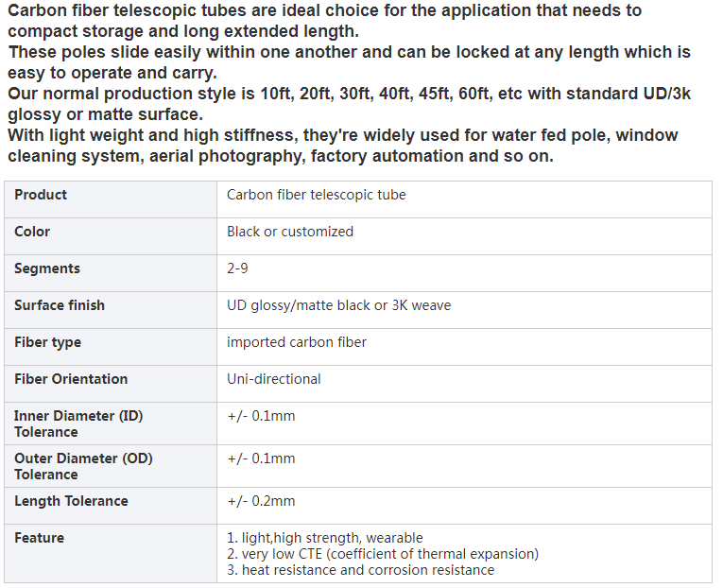Click the Length Tolerance label

[x=71, y=501]
